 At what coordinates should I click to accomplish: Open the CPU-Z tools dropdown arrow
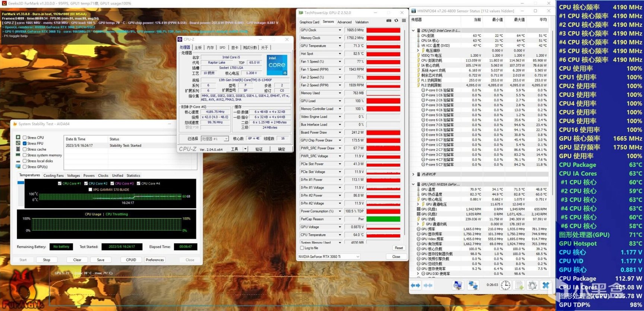tap(245, 149)
